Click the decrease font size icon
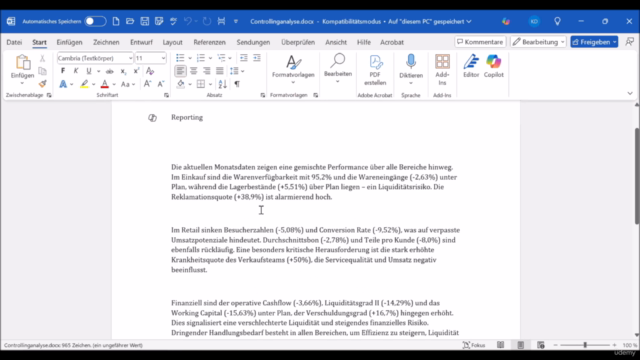640x360 pixels. click(161, 84)
